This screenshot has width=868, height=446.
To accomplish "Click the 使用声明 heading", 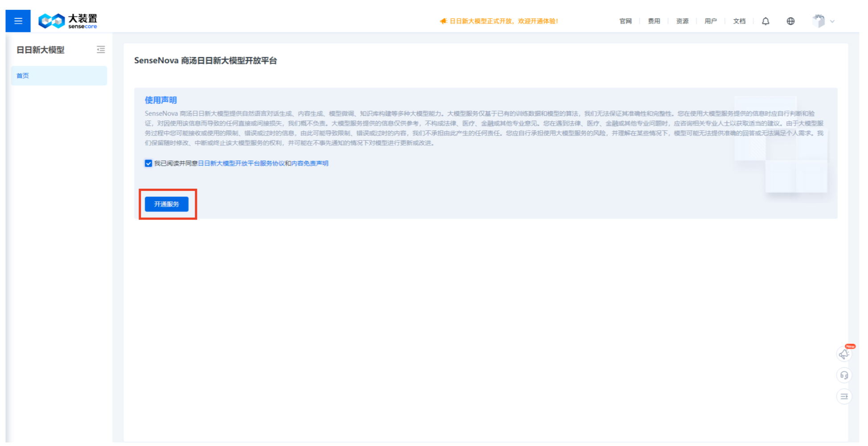I will click(161, 100).
